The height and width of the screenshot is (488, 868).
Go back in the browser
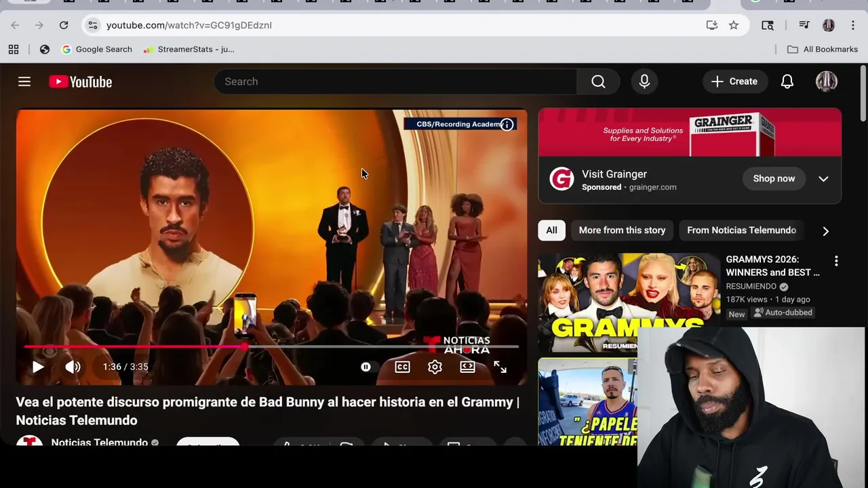click(x=15, y=25)
